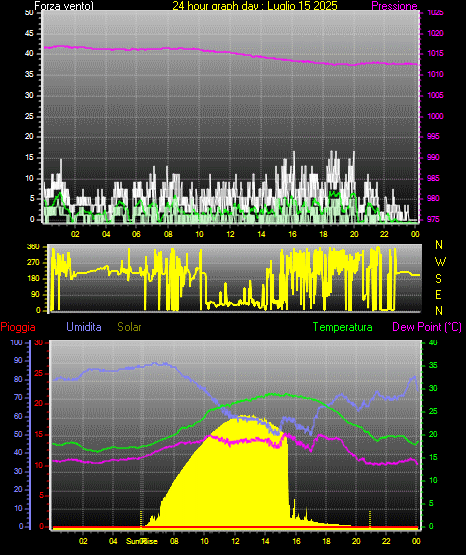466x555 pixels.
Task: Click the '180' wind direction axis value
Action: 33,279
